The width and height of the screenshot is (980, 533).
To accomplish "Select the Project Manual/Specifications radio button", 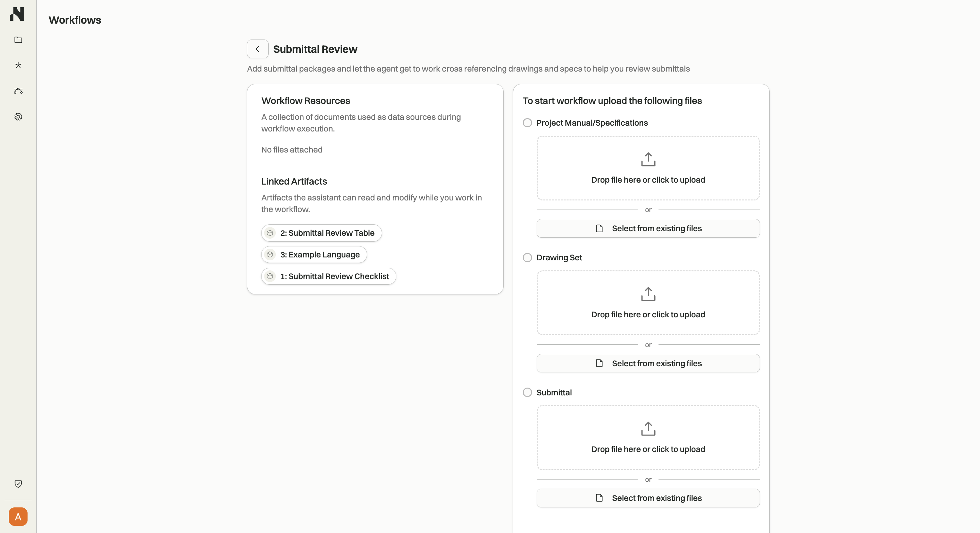I will point(527,122).
